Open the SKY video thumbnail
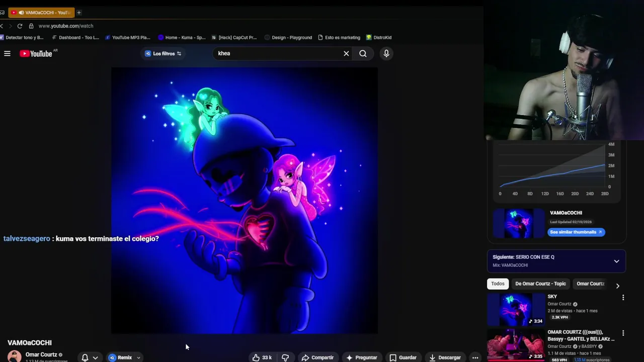This screenshot has height=362, width=644. (516, 310)
